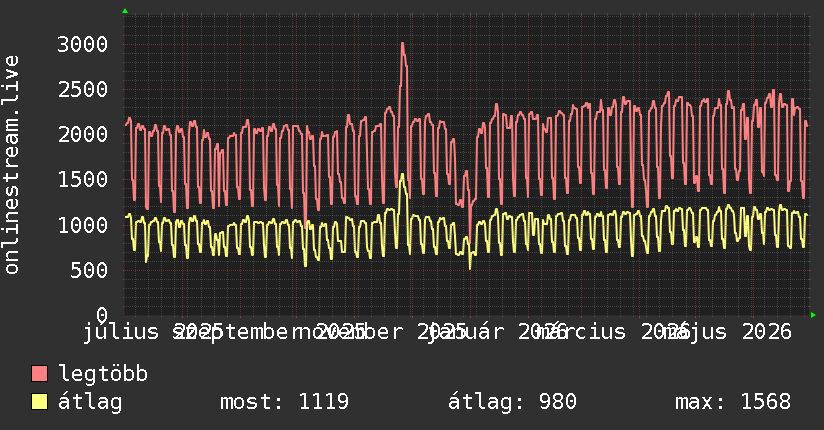
Task: Click the highest red peak near 3000
Action: pyautogui.click(x=403, y=45)
